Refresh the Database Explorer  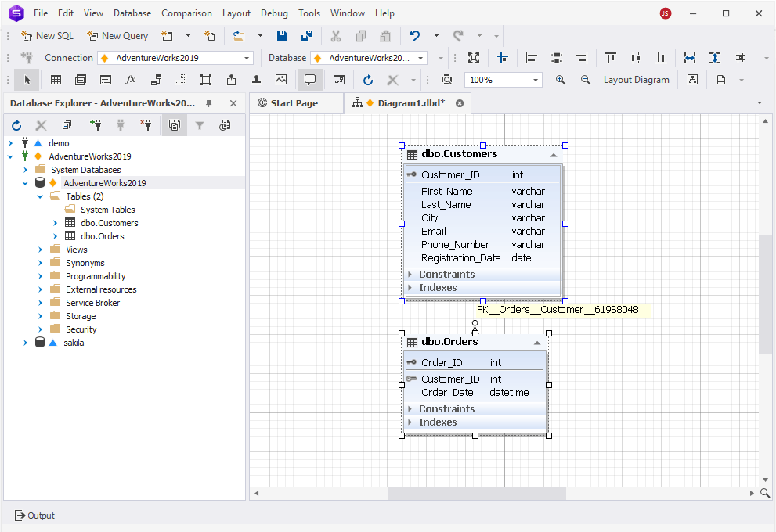click(16, 124)
